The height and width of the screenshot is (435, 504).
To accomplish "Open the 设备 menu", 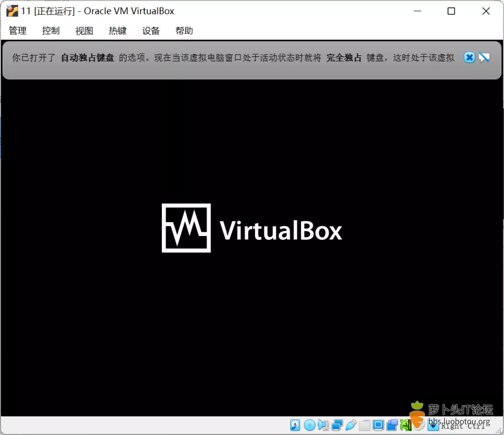I will coord(151,31).
